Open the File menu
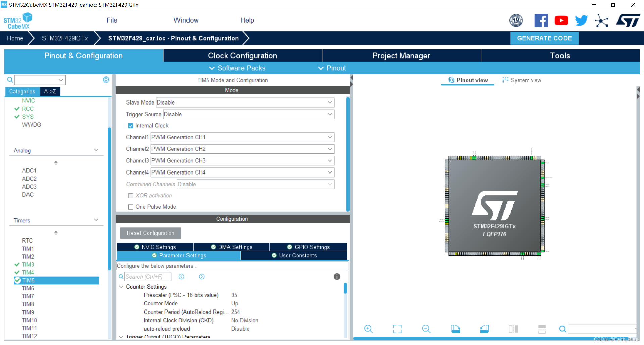644x345 pixels. click(x=112, y=20)
